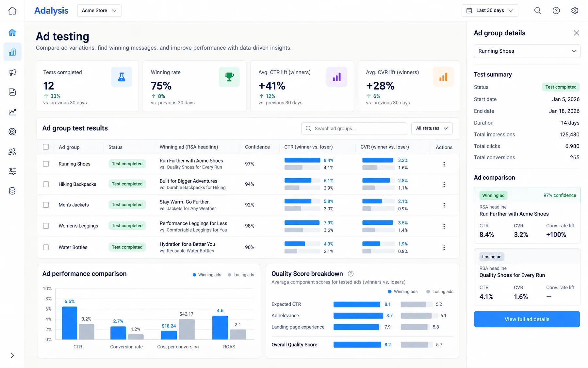Open the All statuses filter dropdown
The width and height of the screenshot is (588, 368).
(432, 128)
